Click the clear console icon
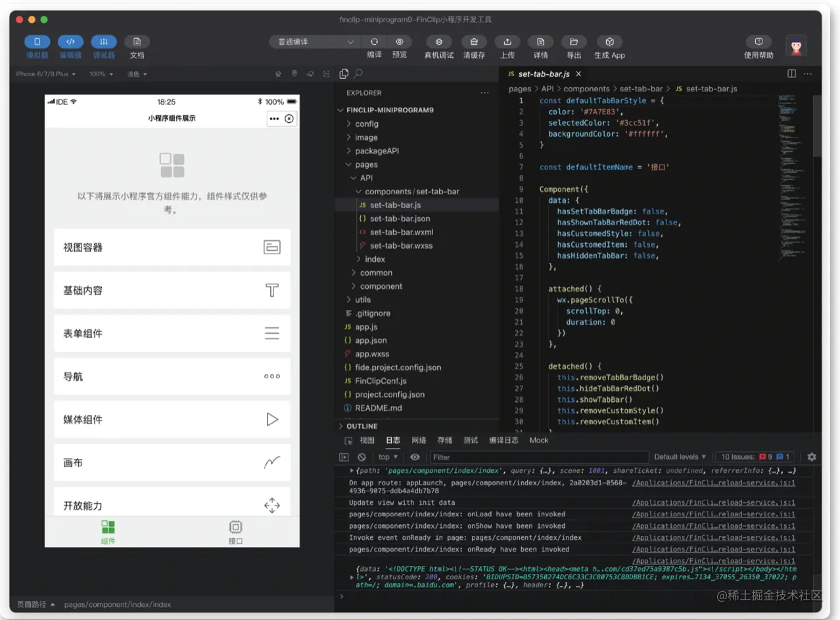 point(362,457)
